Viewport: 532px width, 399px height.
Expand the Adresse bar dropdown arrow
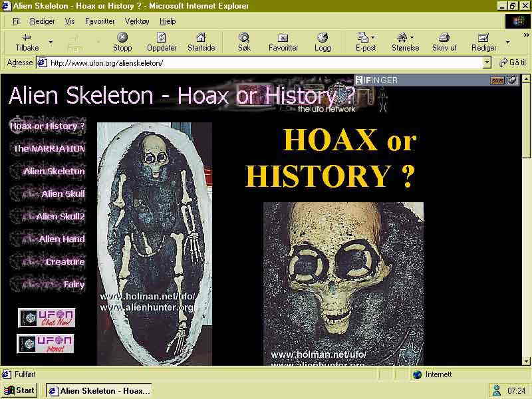pyautogui.click(x=486, y=63)
